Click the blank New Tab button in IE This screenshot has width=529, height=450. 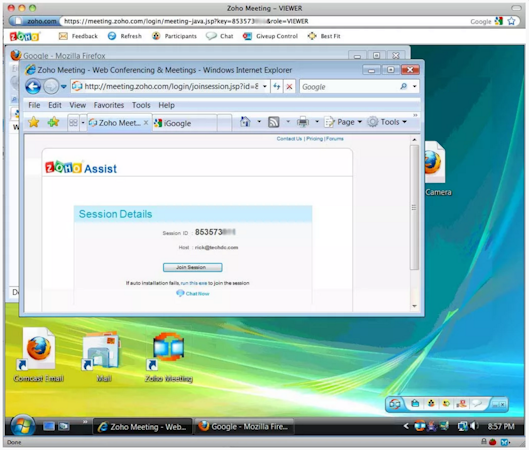(x=224, y=123)
